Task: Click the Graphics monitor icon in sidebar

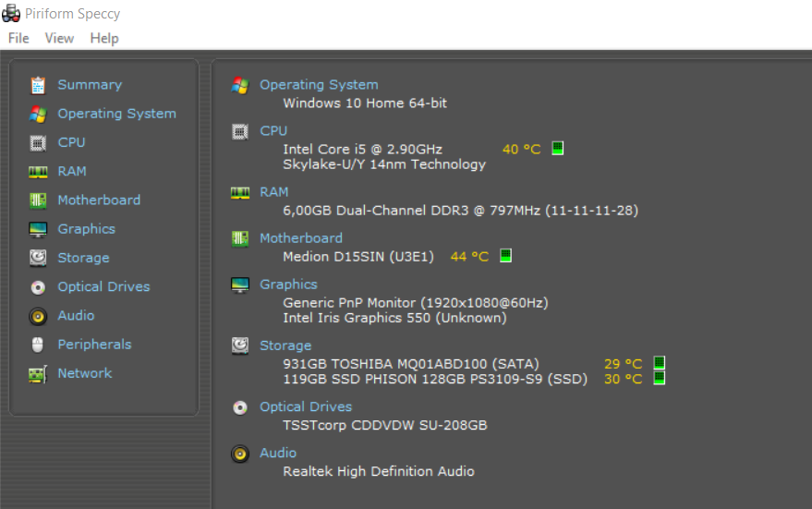Action: pyautogui.click(x=38, y=229)
